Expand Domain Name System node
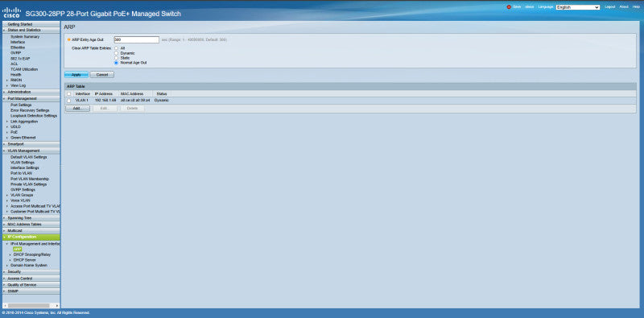644x318 pixels. [x=7, y=266]
